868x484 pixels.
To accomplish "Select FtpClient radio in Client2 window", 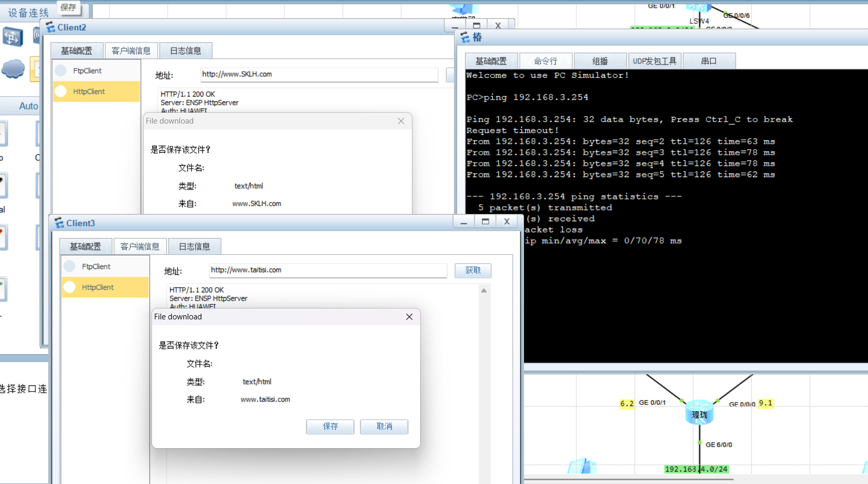I will point(61,71).
